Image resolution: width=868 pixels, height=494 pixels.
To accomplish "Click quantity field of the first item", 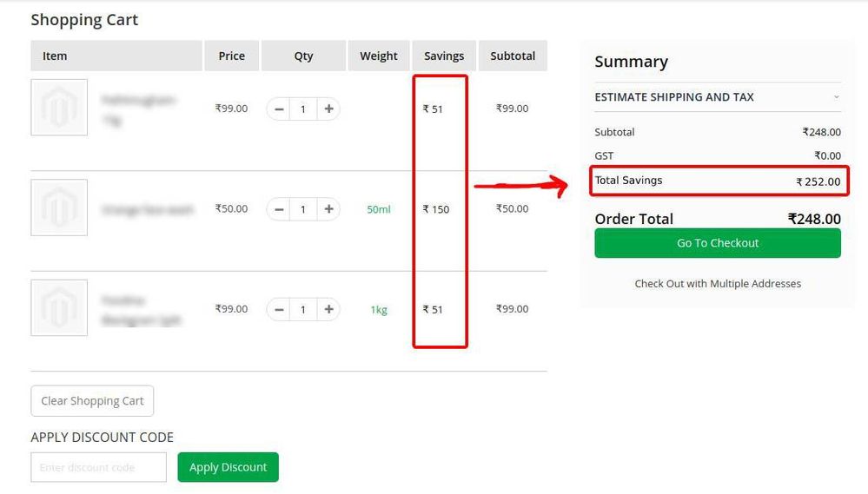I will point(303,109).
